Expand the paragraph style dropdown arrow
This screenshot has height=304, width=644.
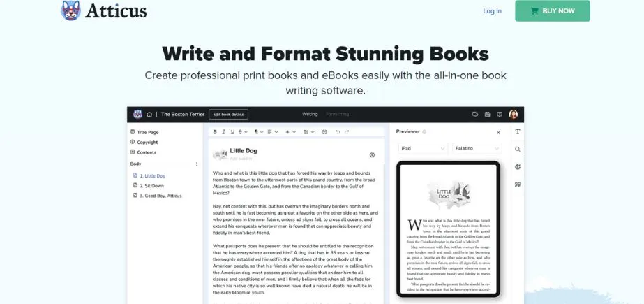coord(262,131)
